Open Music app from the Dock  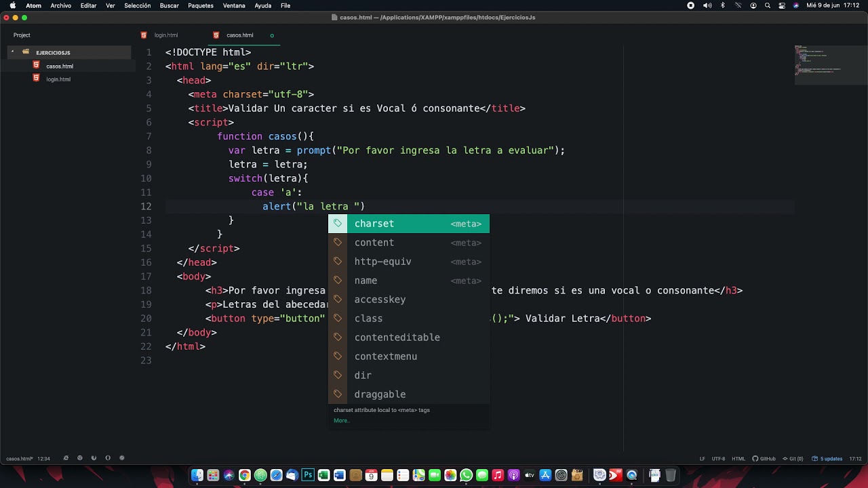(498, 476)
